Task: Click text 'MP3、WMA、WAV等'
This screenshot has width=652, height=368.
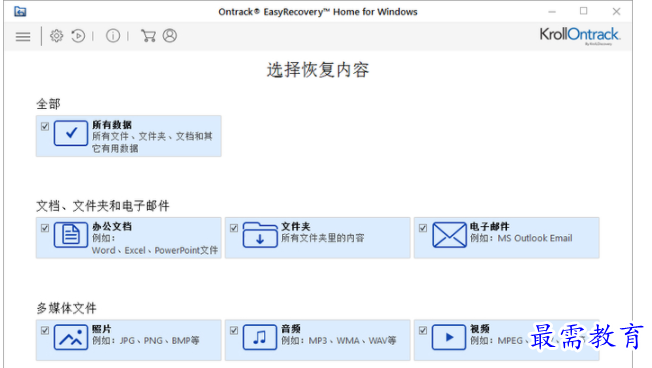Action: 353,341
